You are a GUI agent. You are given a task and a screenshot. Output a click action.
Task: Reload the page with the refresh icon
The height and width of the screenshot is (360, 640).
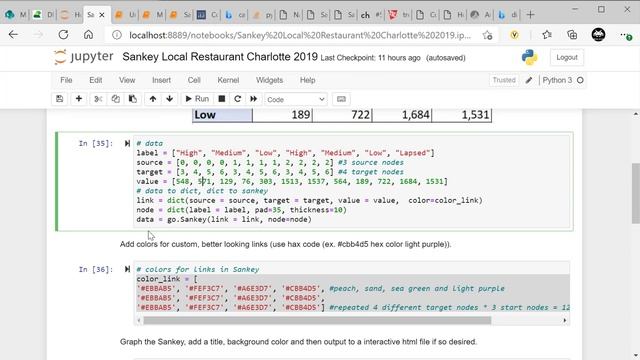tap(63, 35)
